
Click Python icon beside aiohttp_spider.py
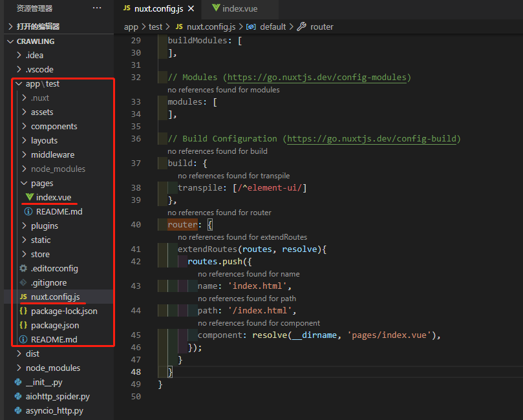point(18,396)
